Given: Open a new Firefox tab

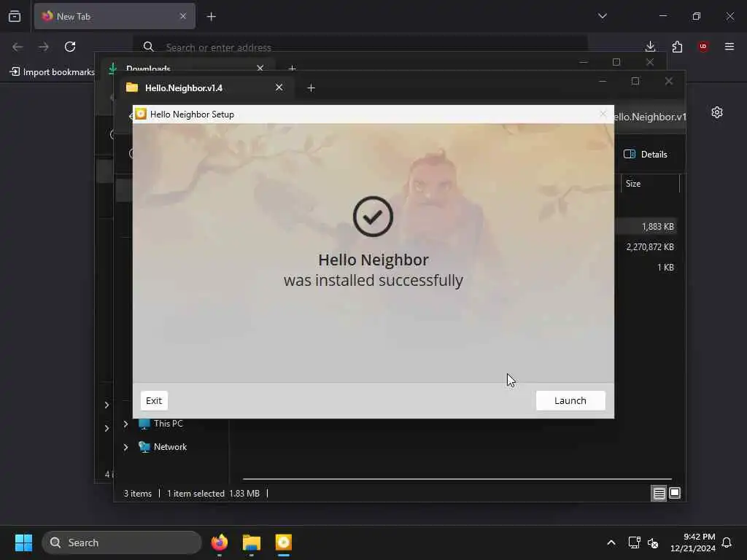Looking at the screenshot, I should tap(212, 17).
